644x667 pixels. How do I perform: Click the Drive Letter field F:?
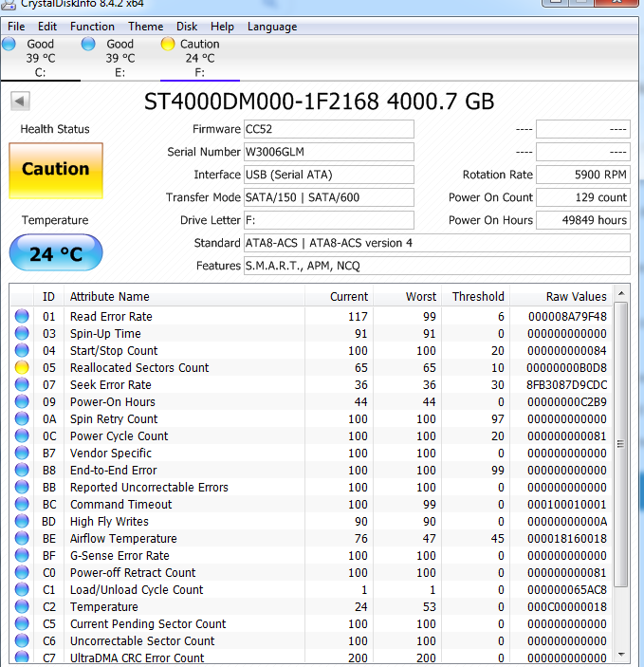(x=328, y=220)
